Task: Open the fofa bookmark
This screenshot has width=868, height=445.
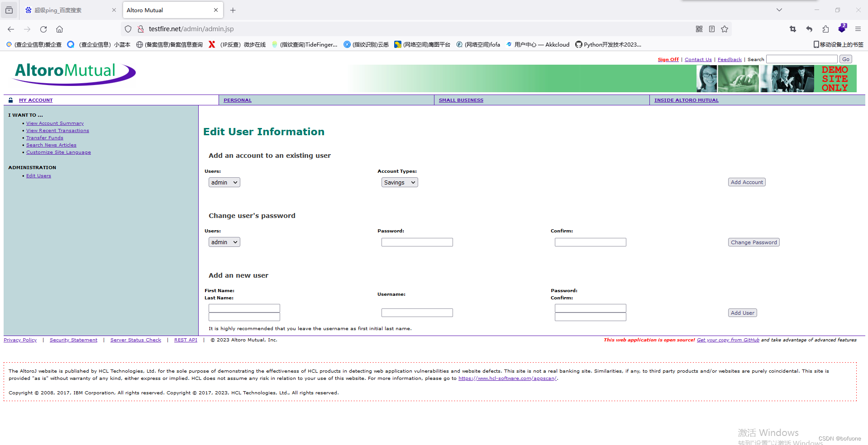Action: [x=478, y=44]
